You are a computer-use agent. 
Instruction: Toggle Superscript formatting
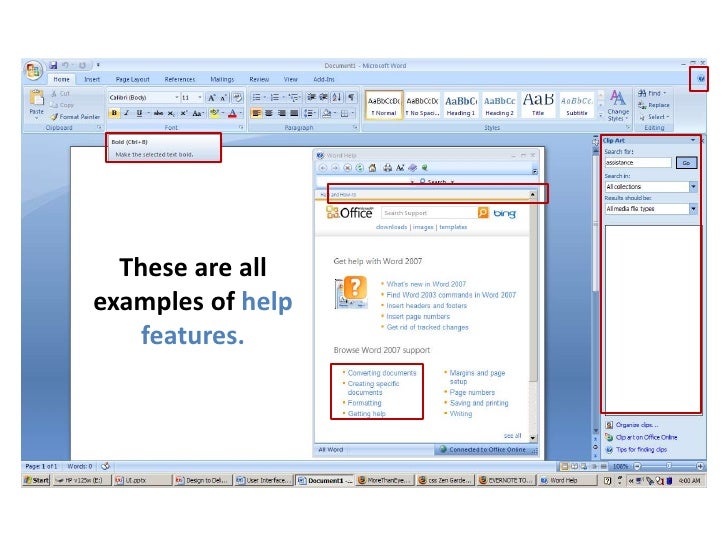(183, 113)
